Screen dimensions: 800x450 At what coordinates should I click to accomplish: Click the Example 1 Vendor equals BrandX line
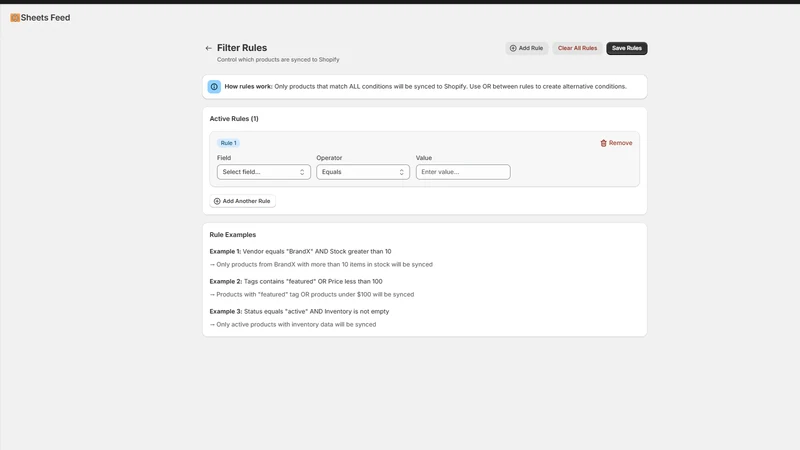301,252
